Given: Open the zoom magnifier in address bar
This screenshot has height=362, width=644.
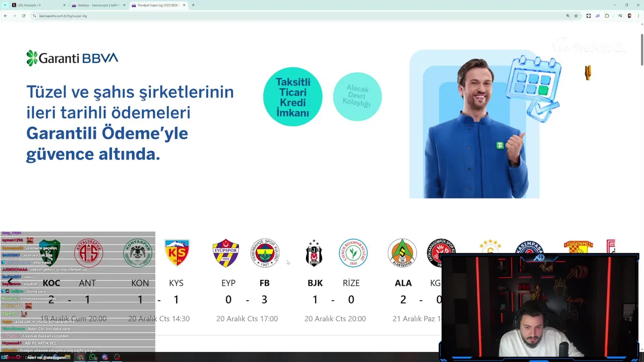Looking at the screenshot, I should [568, 16].
